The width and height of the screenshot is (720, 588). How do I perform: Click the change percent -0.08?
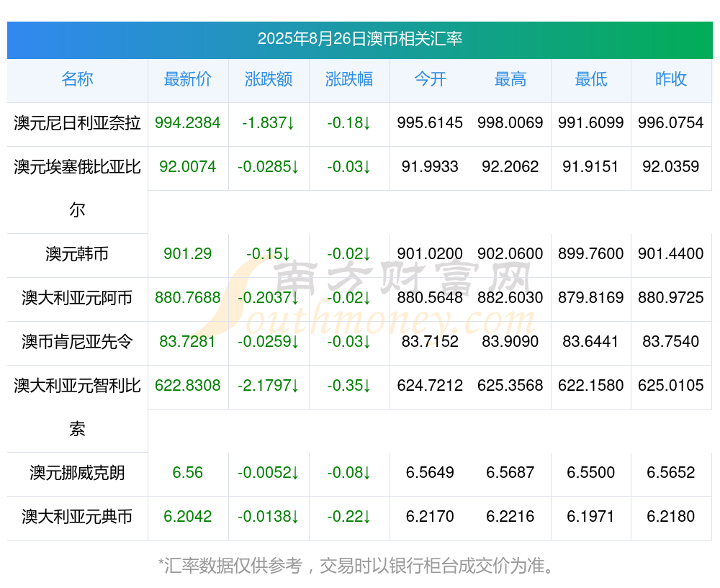[349, 473]
